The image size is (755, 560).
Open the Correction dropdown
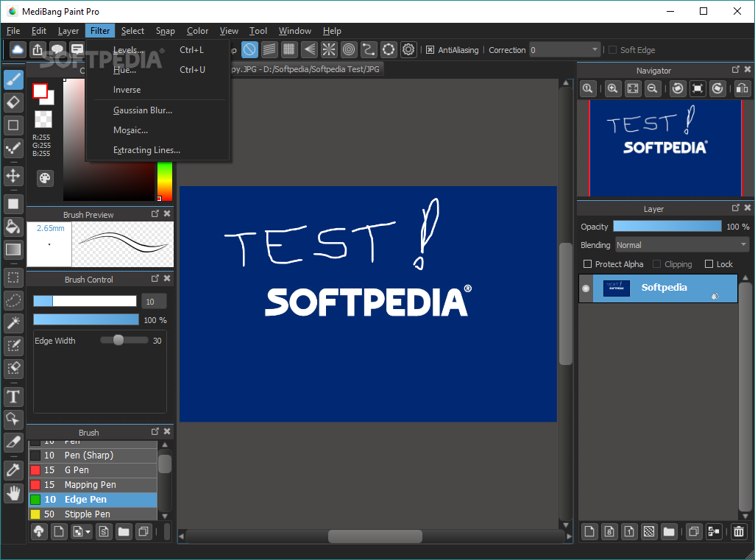coord(565,50)
